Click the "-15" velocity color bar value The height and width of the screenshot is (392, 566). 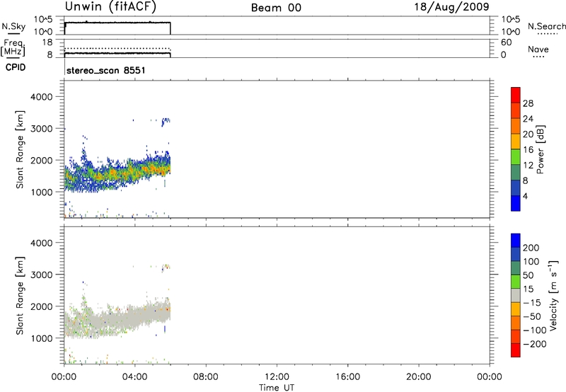532,302
